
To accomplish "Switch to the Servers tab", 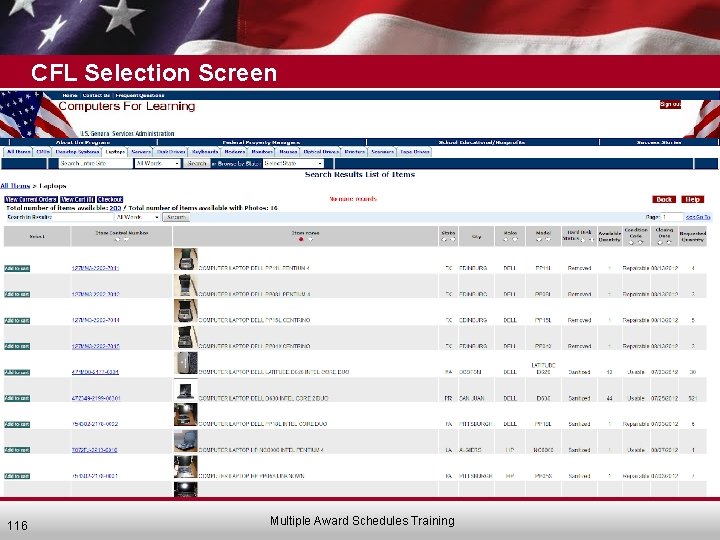I will pyautogui.click(x=141, y=152).
